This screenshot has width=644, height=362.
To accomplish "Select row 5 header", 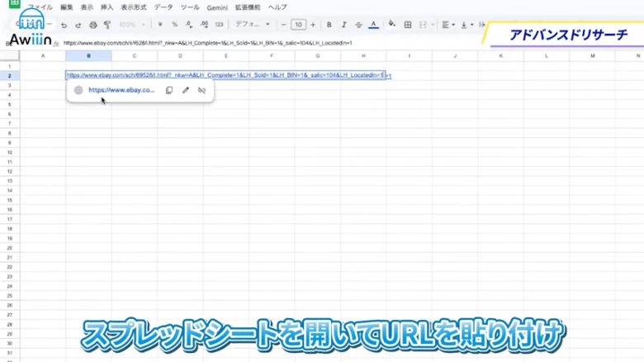I will pyautogui.click(x=9, y=104).
